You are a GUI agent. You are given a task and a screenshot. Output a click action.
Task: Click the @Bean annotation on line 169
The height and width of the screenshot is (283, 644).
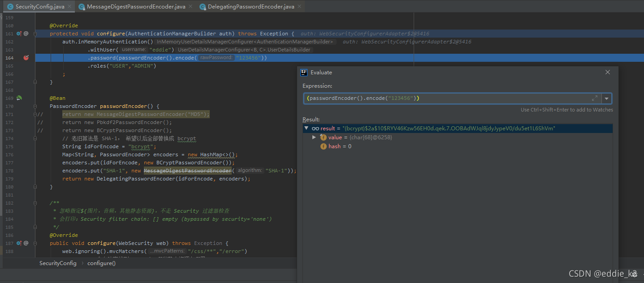pyautogui.click(x=57, y=98)
